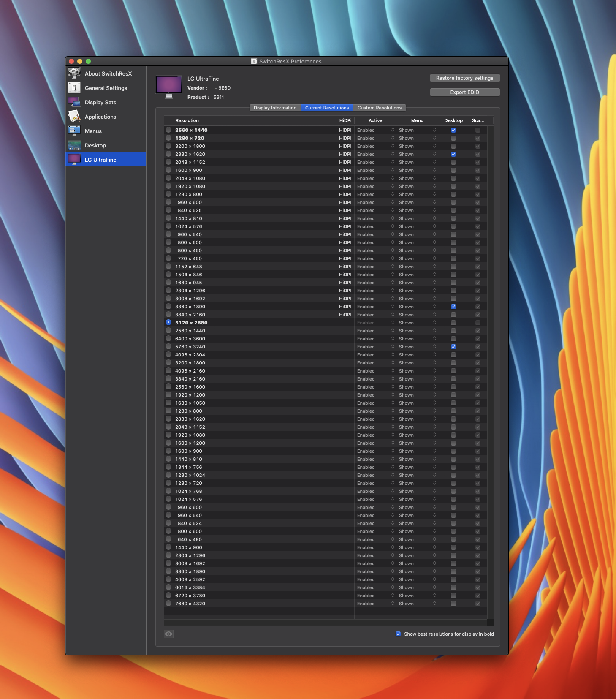The width and height of the screenshot is (616, 699).
Task: Open Active dropdown for HiDPI 2560 × 1440
Action: (x=375, y=130)
